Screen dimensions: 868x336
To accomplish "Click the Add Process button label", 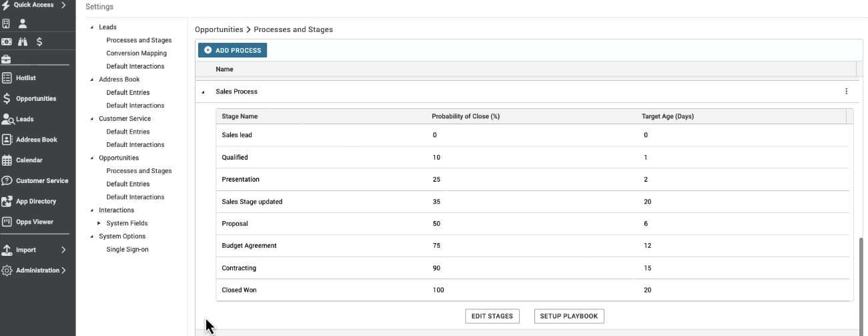I will [x=238, y=51].
